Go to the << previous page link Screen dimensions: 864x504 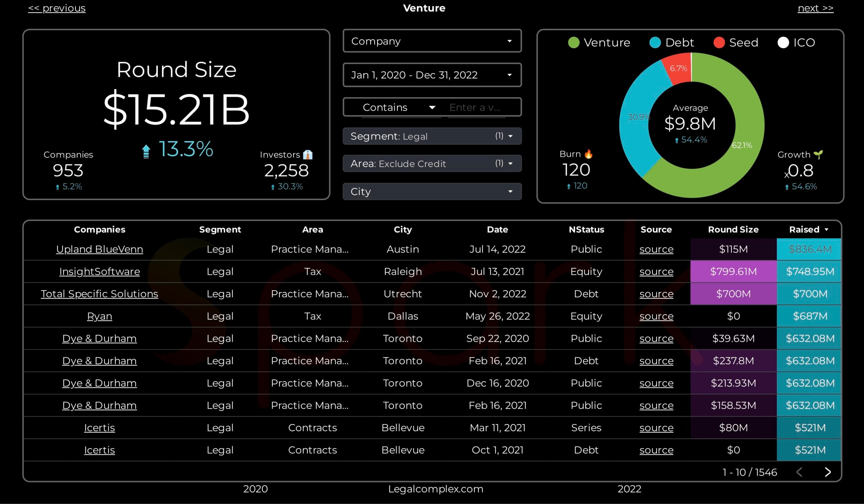(x=57, y=8)
